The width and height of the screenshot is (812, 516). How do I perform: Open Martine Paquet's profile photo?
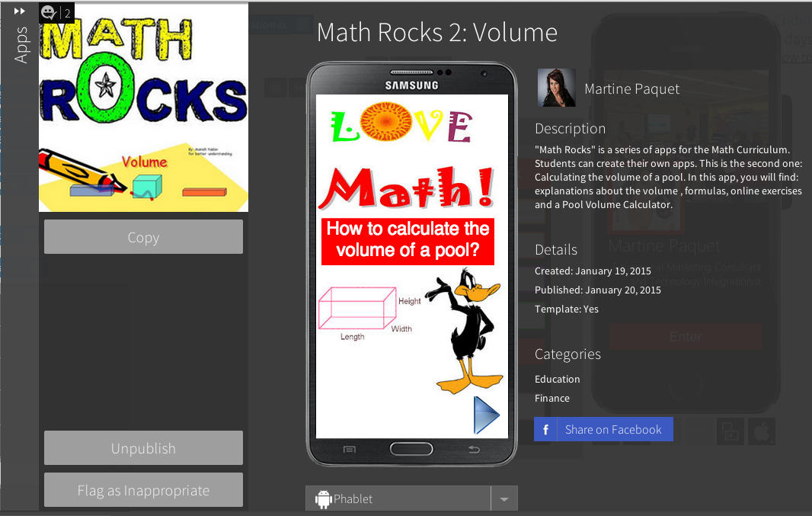tap(557, 88)
